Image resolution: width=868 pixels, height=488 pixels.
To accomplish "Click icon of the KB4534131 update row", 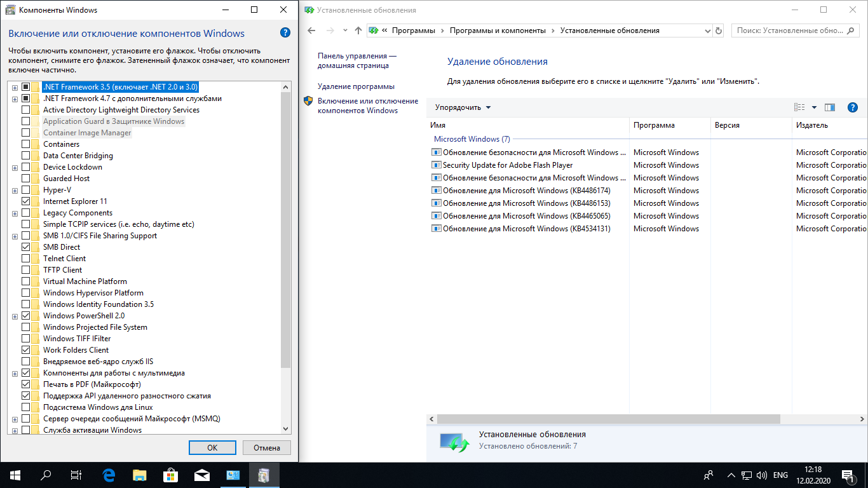I will click(436, 229).
